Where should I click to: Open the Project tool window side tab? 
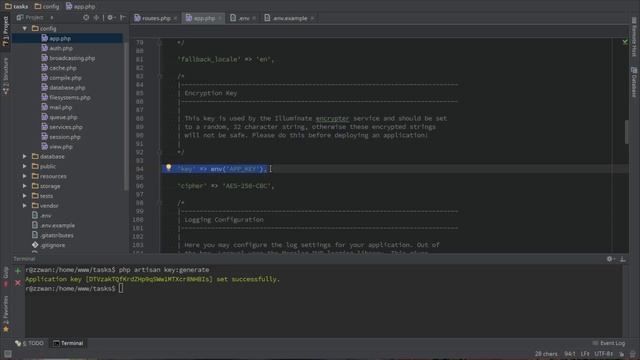point(5,31)
